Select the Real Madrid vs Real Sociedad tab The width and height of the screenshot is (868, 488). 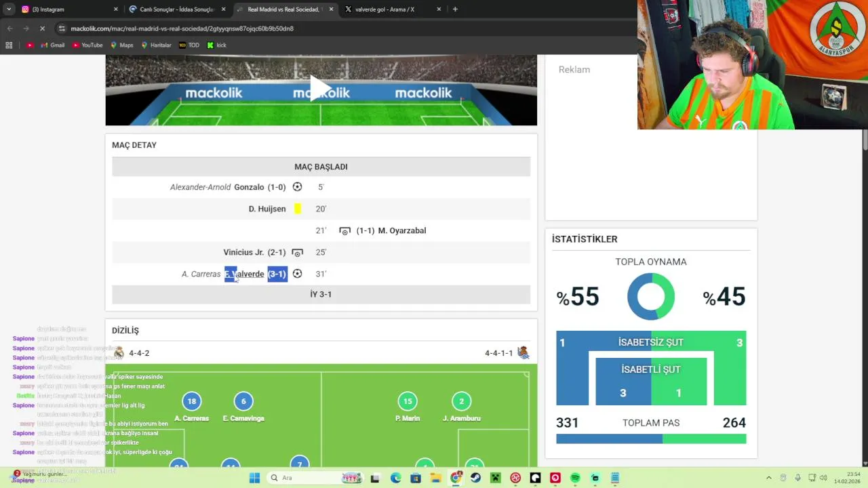[285, 9]
